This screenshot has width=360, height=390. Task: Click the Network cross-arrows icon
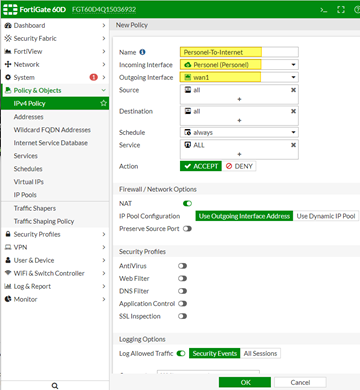coord(8,64)
